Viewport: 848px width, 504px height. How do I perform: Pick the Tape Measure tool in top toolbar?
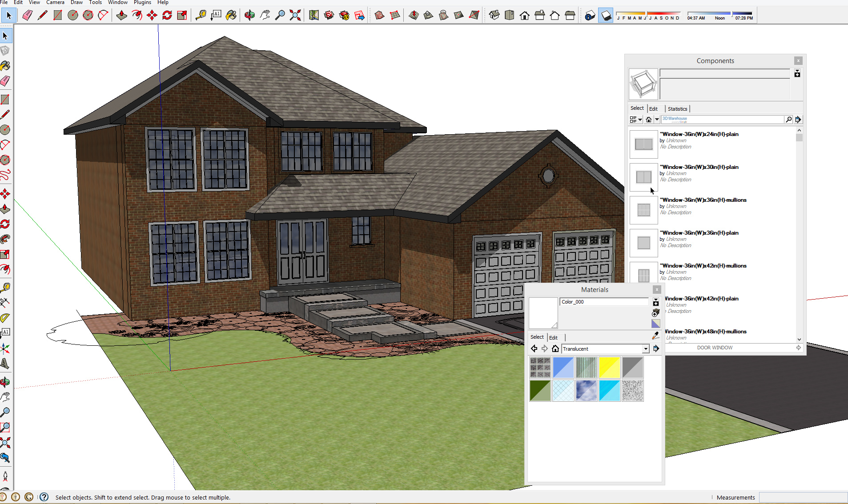click(x=201, y=16)
